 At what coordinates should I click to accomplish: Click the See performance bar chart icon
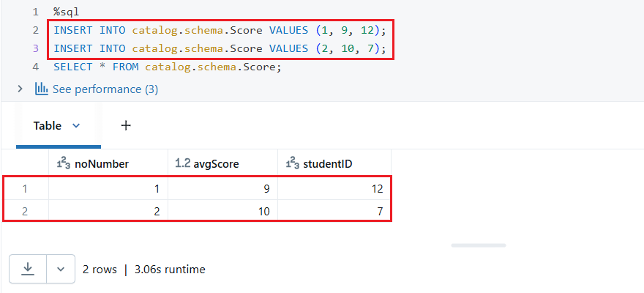tap(42, 89)
